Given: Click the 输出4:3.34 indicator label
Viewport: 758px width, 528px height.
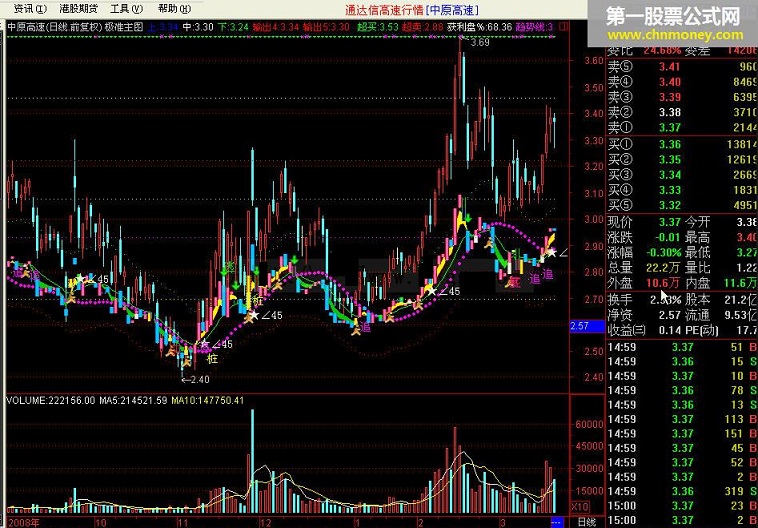Looking at the screenshot, I should [x=276, y=27].
